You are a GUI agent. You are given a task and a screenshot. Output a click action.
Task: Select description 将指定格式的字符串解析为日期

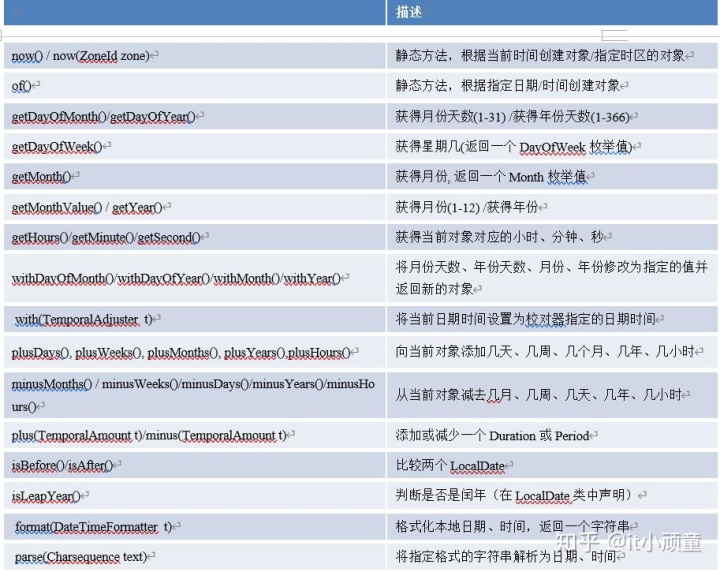tap(552, 557)
